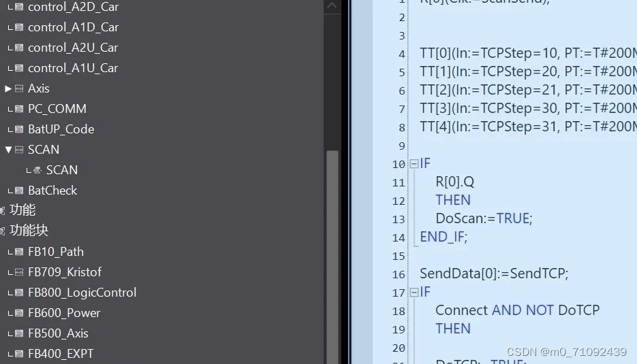The height and width of the screenshot is (364, 637).
Task: Click the FB709_Kristof function block icon
Action: coord(19,272)
